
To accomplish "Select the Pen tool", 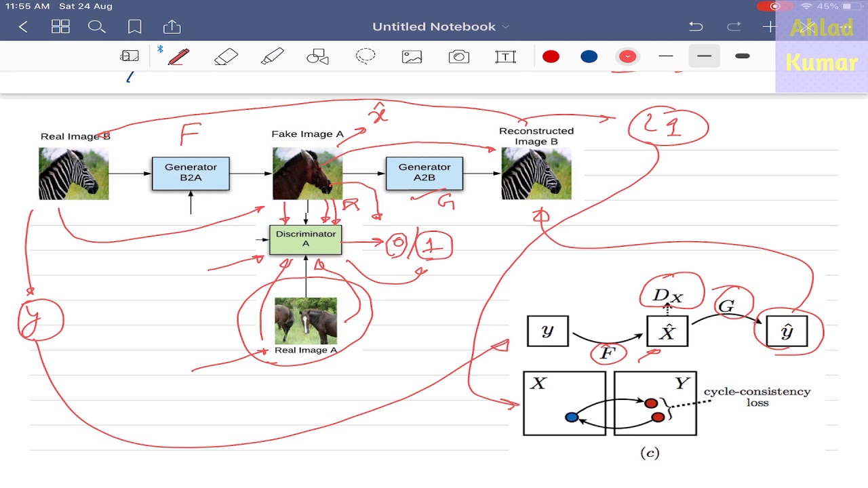I will (x=178, y=56).
